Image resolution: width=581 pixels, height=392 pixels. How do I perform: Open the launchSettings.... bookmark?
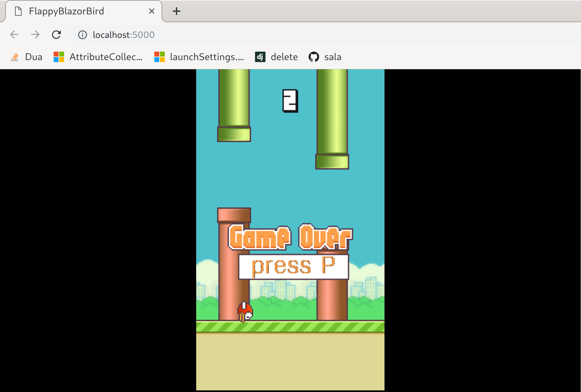199,57
